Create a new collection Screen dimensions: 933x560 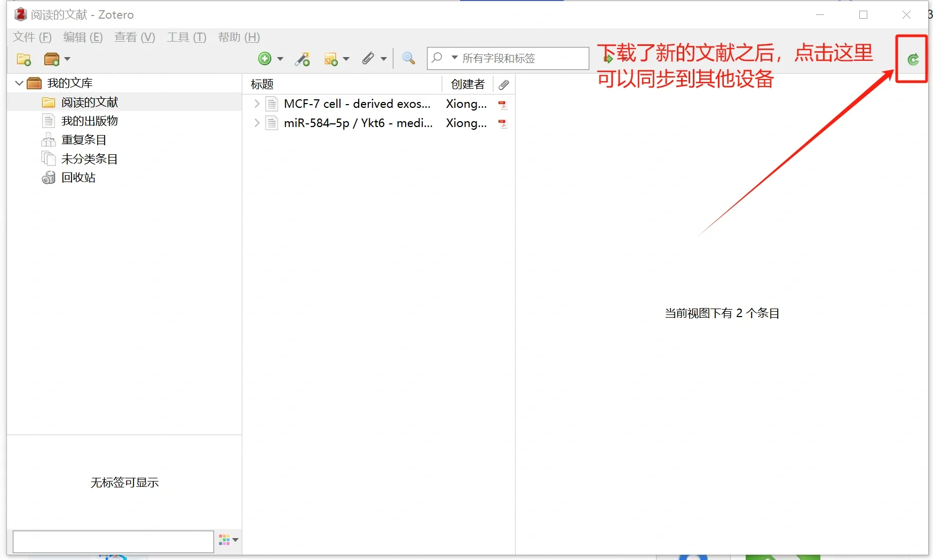[x=22, y=59]
